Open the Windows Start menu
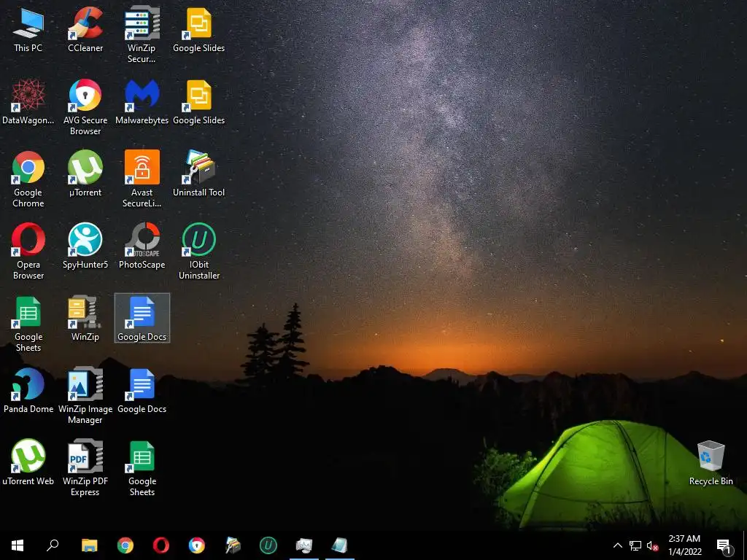The image size is (747, 560). point(18,545)
